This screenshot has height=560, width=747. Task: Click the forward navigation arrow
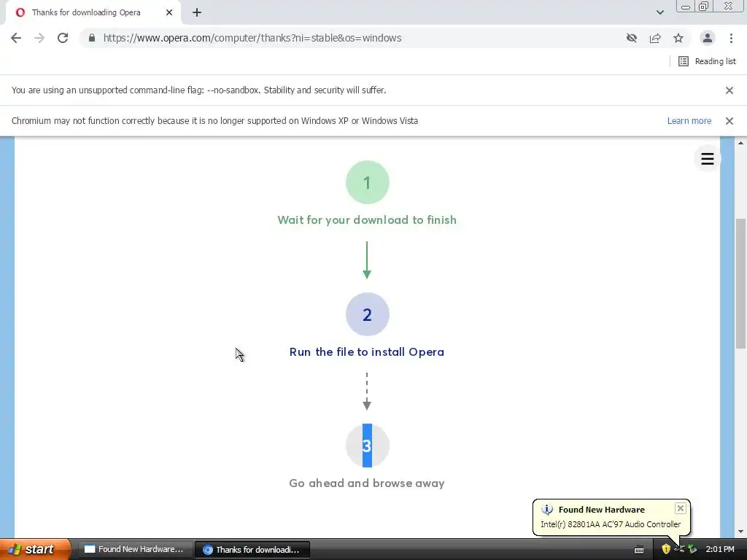(39, 38)
